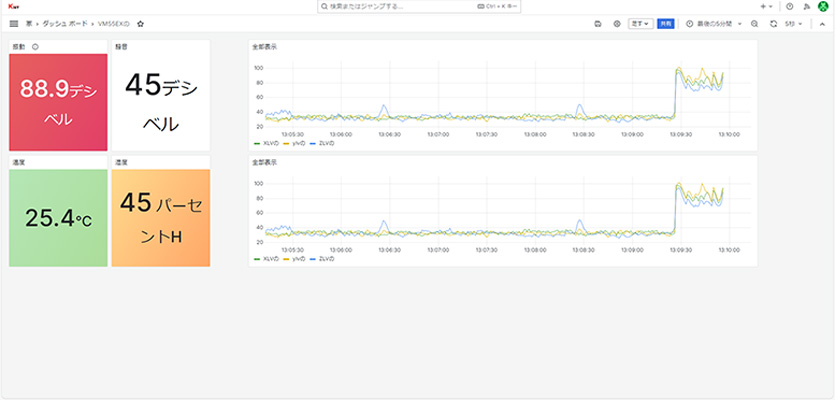Click the blue 共有 share button
This screenshot has height=400, width=835.
coord(665,23)
